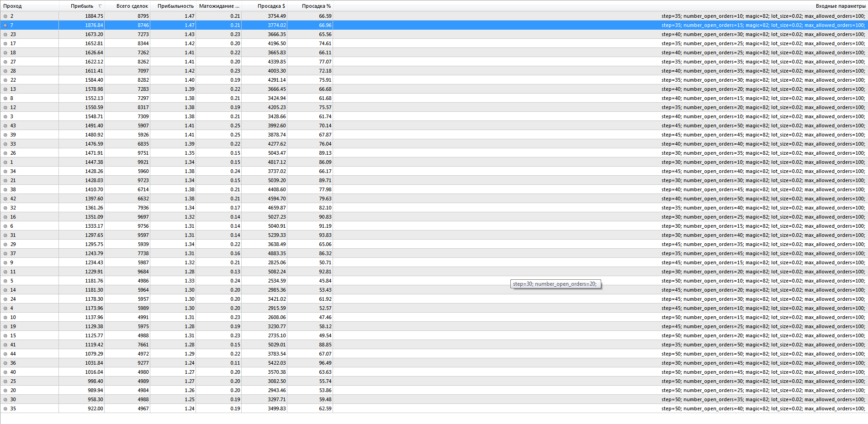Click the trades count 4984

143,390
